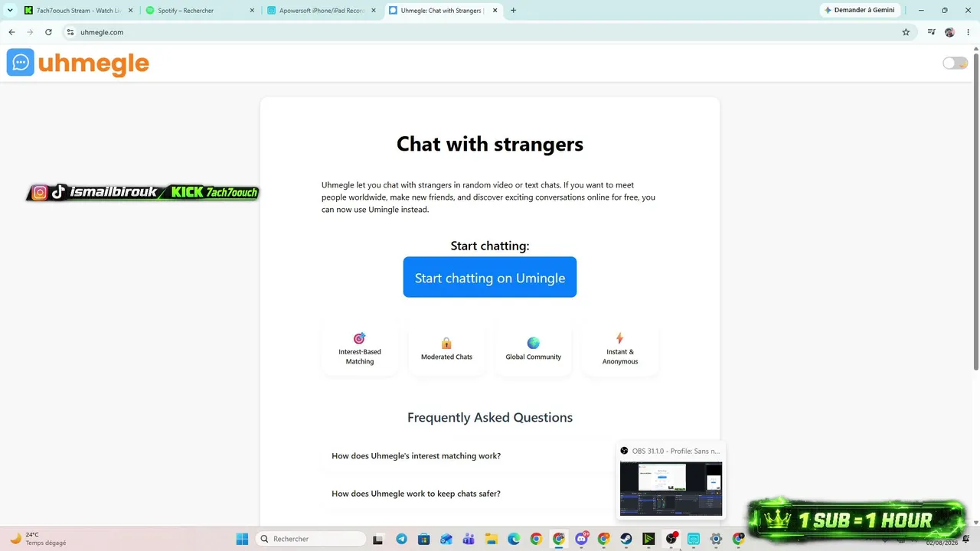Reload the uhmegle.com page

[x=48, y=32]
